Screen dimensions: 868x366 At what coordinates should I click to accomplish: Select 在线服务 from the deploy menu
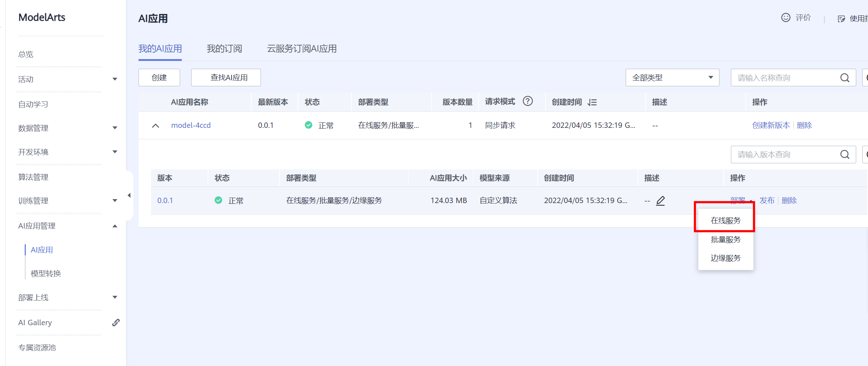(x=725, y=220)
